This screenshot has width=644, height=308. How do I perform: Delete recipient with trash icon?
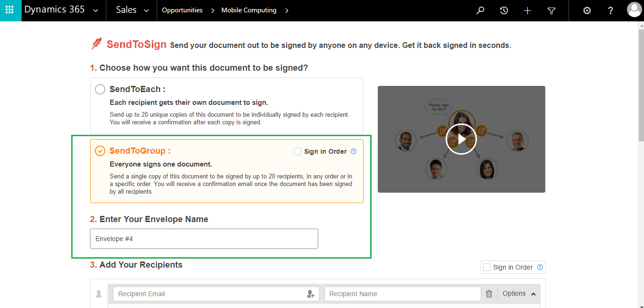click(x=489, y=294)
